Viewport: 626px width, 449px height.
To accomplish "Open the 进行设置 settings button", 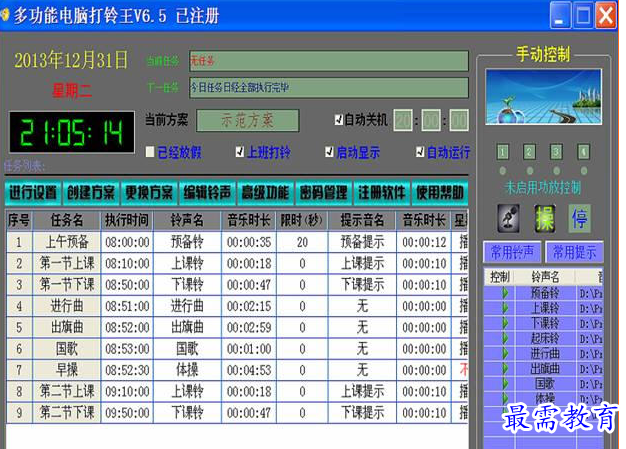I will click(x=33, y=193).
